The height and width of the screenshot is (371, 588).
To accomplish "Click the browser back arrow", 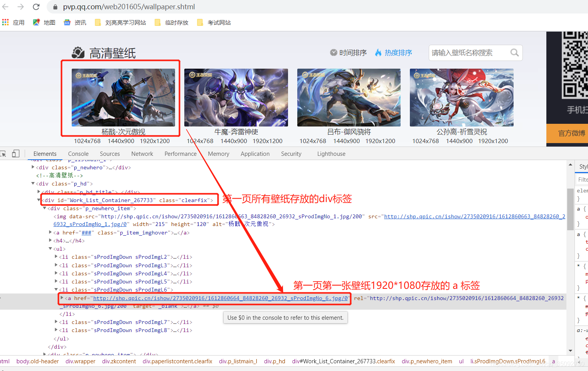I will tap(5, 7).
